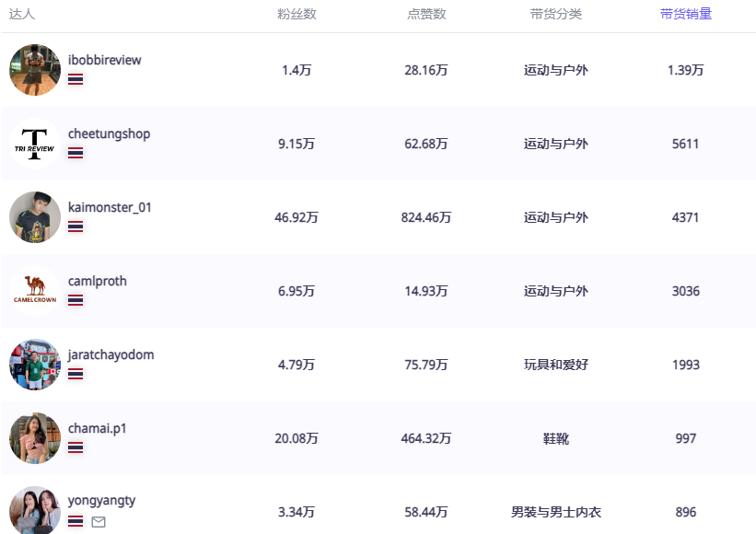Open cheetungshop TRI REVIEW avatar
Image resolution: width=756 pixels, height=534 pixels.
pyautogui.click(x=35, y=144)
